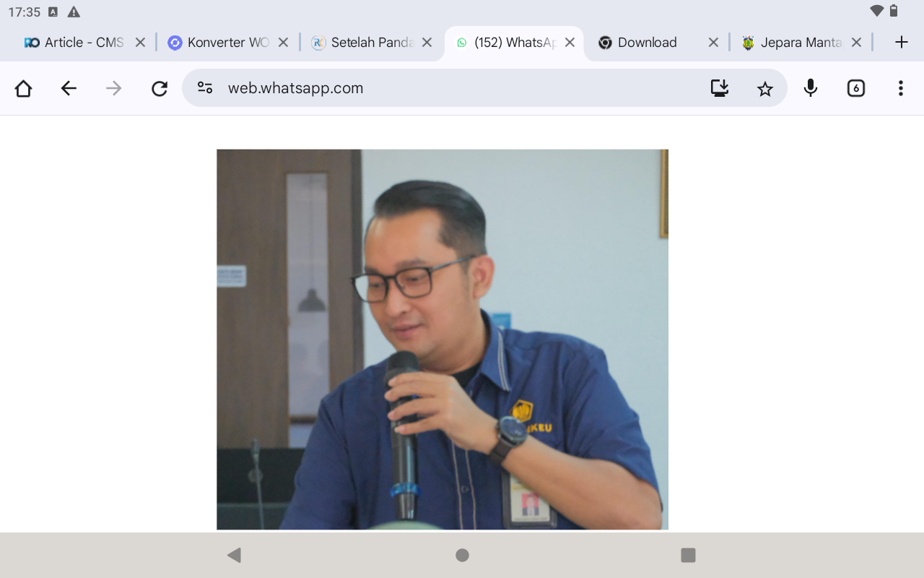Open the Chrome home page
This screenshot has height=578, width=924.
click(x=22, y=88)
